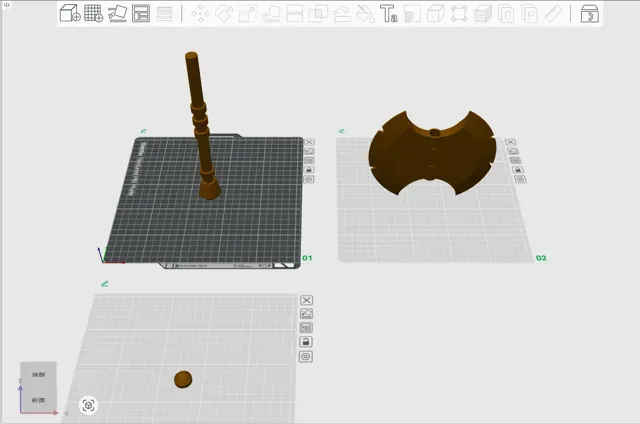Click the stacked layers toolbar icon
The height and width of the screenshot is (424, 640).
[x=483, y=13]
